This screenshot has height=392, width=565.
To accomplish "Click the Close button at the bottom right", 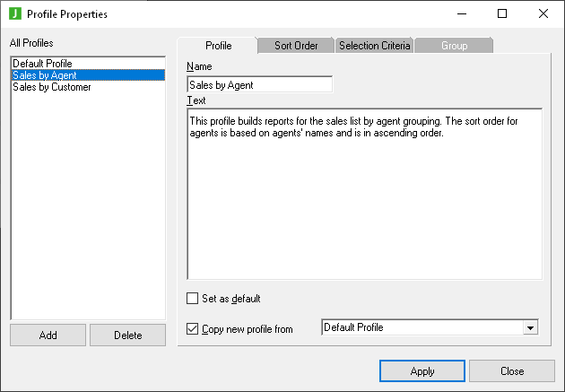I will [x=512, y=371].
